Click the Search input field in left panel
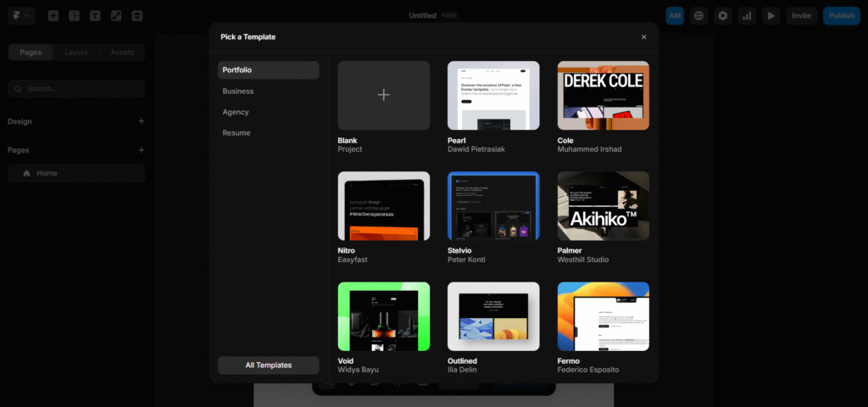Image resolution: width=868 pixels, height=407 pixels. pyautogui.click(x=76, y=88)
